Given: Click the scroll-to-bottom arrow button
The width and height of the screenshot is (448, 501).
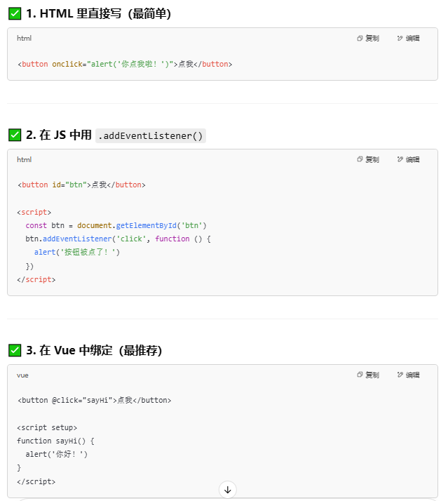Looking at the screenshot, I should click(228, 490).
